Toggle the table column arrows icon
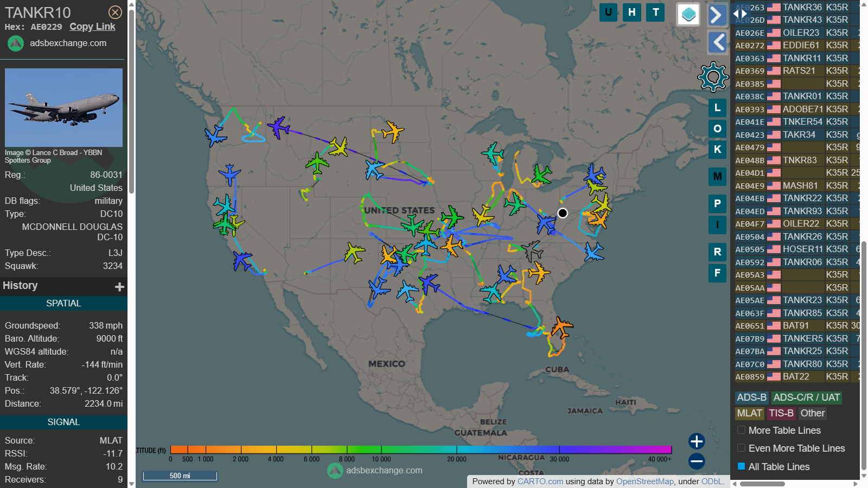Viewport: 868px width, 488px height. click(740, 13)
